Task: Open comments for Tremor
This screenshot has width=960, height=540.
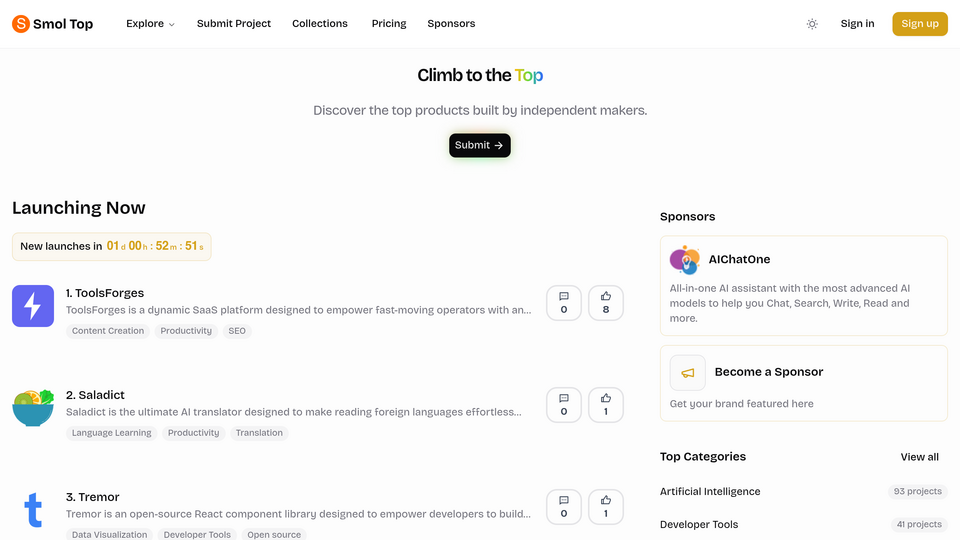Action: click(563, 507)
